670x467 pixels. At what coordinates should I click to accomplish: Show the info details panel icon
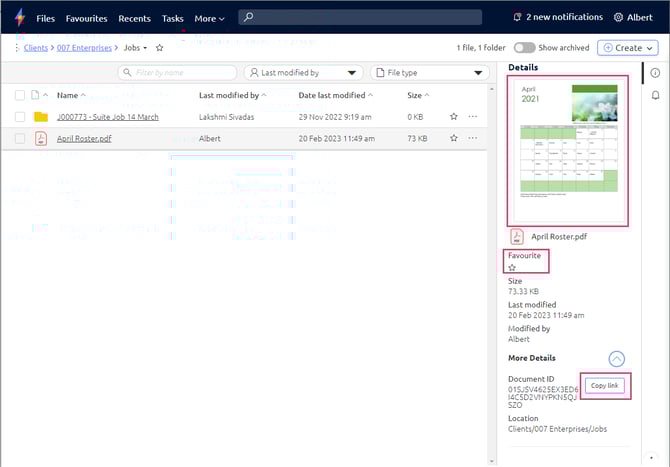pyautogui.click(x=655, y=73)
